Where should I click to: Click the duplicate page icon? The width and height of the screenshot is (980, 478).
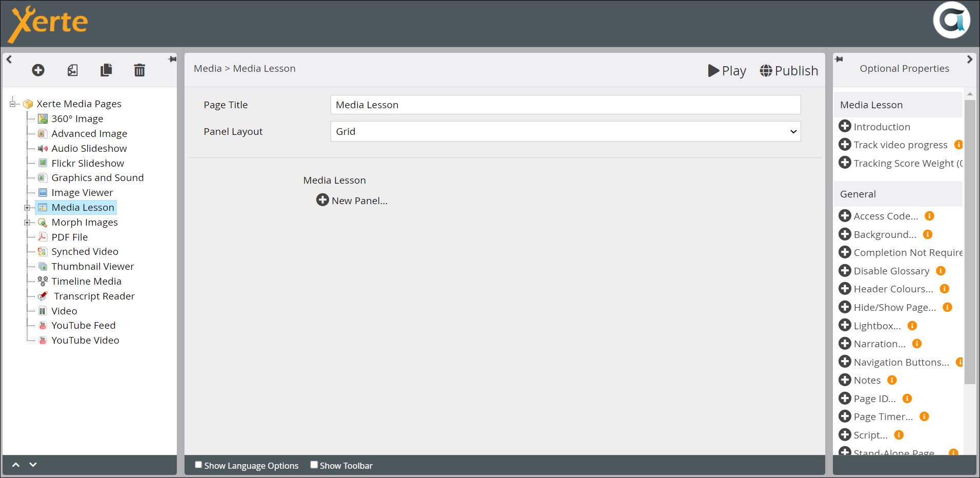106,70
